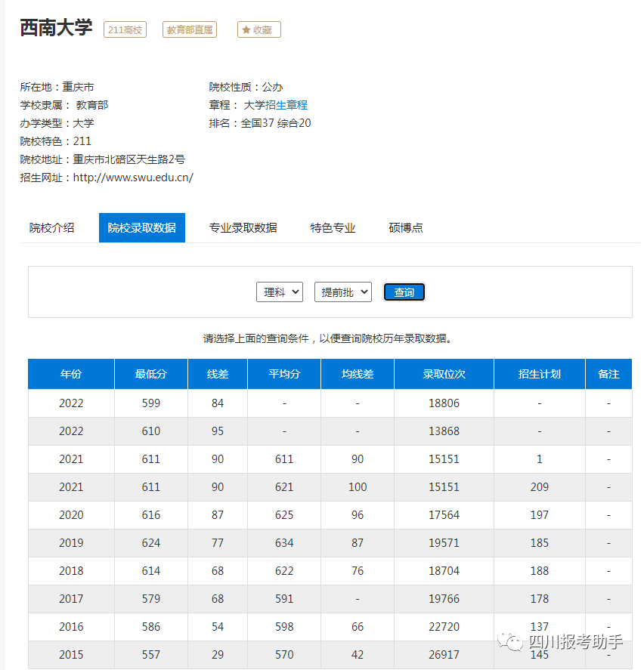Click the 所在地：重庆市 text

coord(57,87)
